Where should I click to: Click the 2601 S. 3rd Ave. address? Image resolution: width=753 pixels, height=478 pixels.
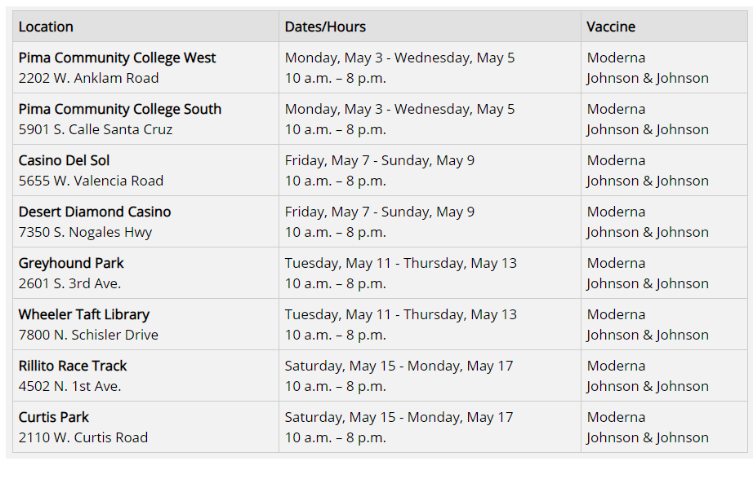click(70, 283)
